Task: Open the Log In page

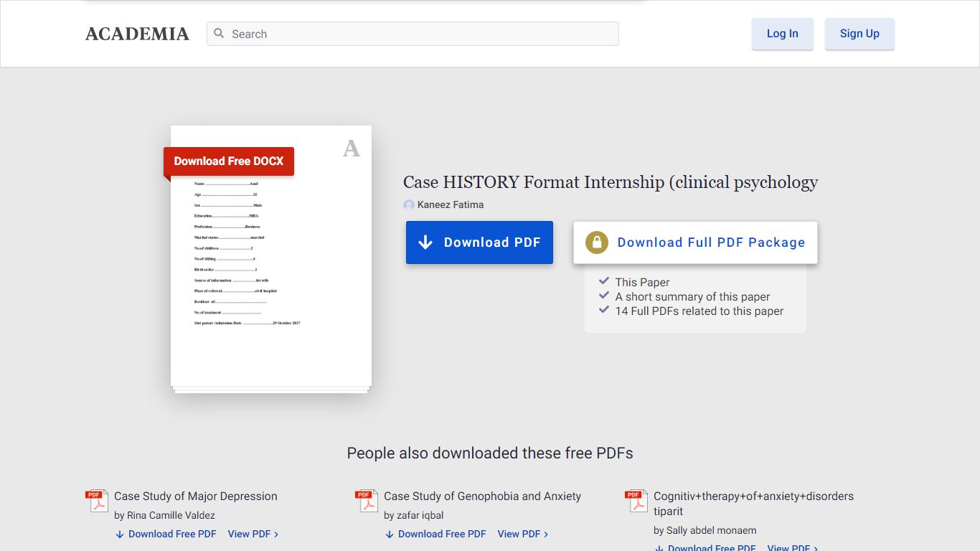Action: (x=782, y=34)
